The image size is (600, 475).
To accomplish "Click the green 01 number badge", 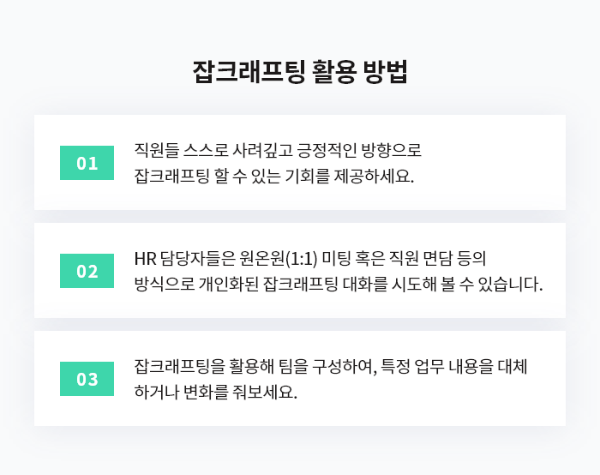I will (x=87, y=163).
